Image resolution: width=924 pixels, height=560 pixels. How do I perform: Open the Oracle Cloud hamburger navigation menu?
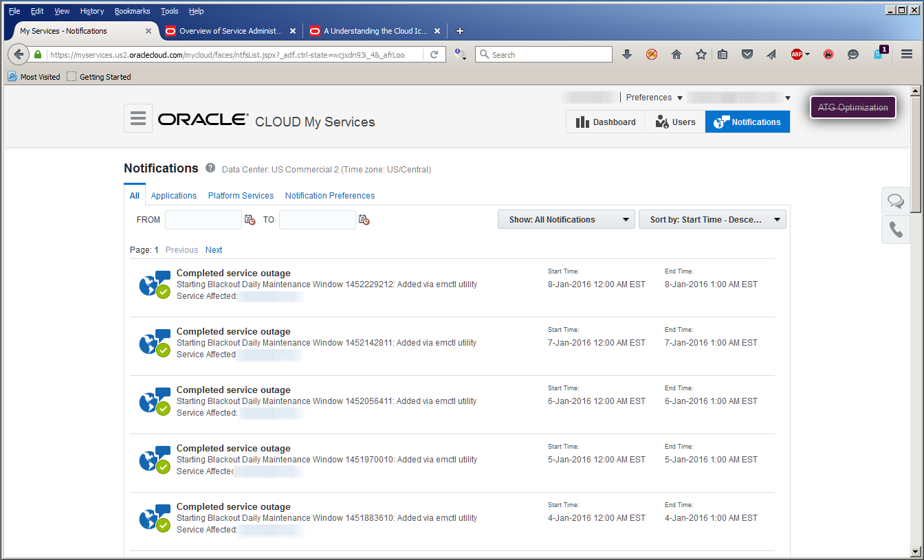point(138,118)
